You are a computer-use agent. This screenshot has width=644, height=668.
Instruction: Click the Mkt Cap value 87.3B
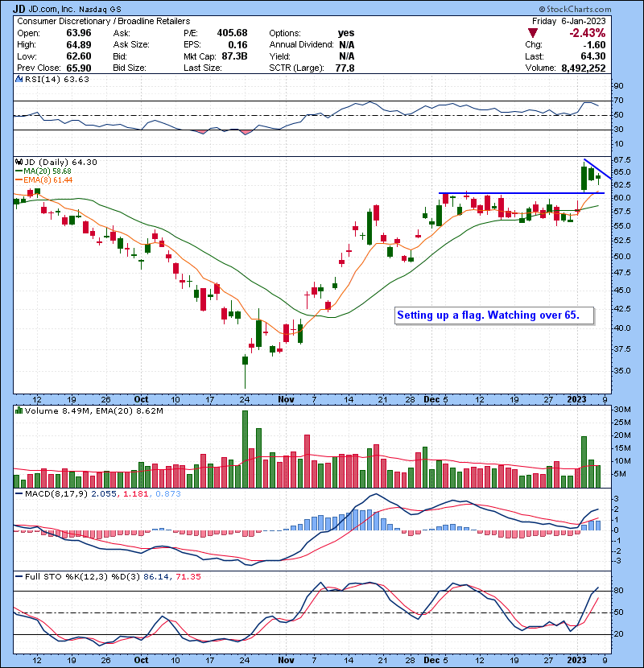coord(234,56)
